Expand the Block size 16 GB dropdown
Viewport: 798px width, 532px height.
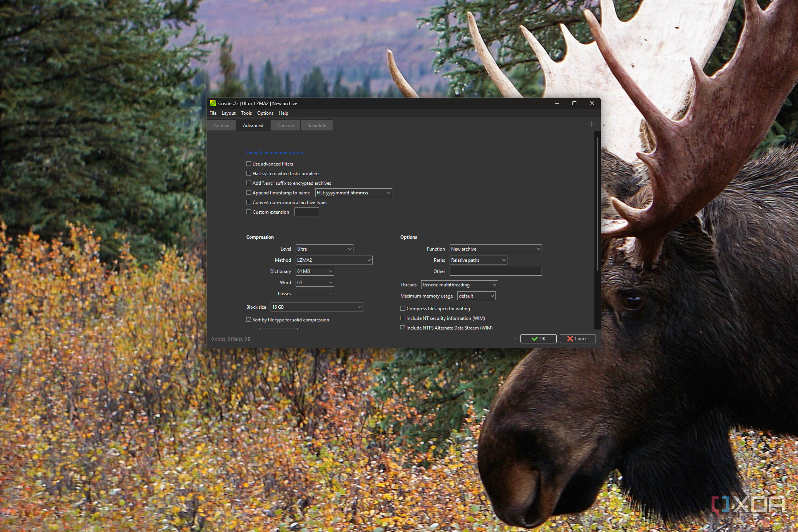tap(316, 307)
